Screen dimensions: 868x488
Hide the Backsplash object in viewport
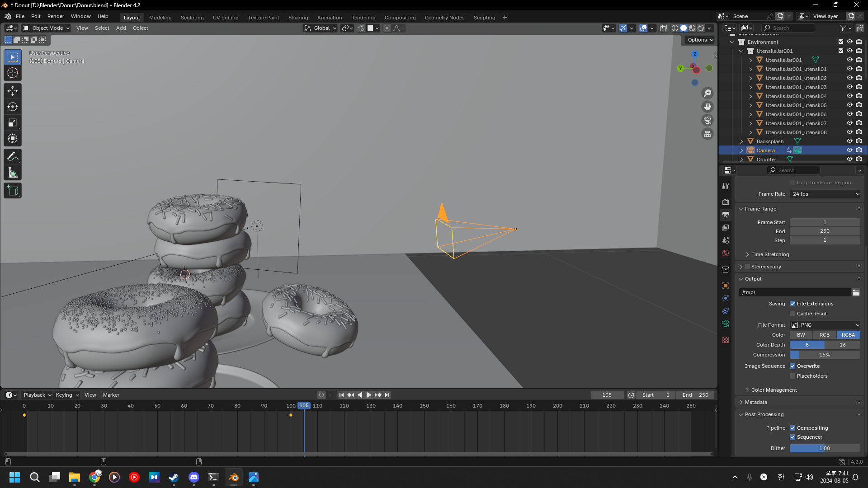[849, 141]
